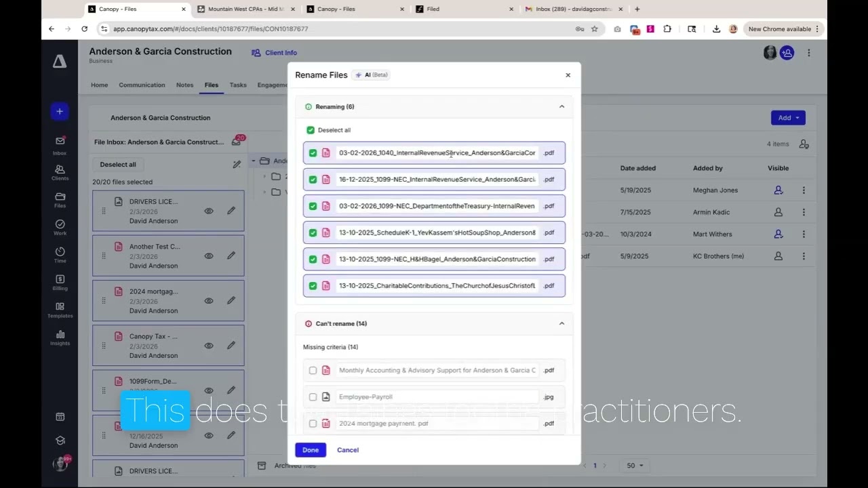Image resolution: width=868 pixels, height=488 pixels.
Task: Switch to the Tasks tab
Action: (x=238, y=85)
